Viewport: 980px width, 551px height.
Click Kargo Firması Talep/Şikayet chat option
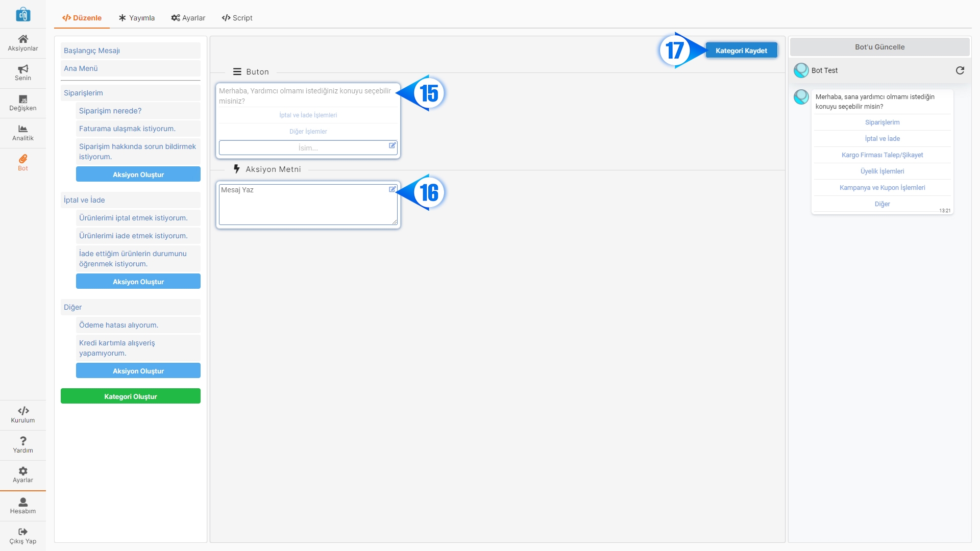point(882,155)
